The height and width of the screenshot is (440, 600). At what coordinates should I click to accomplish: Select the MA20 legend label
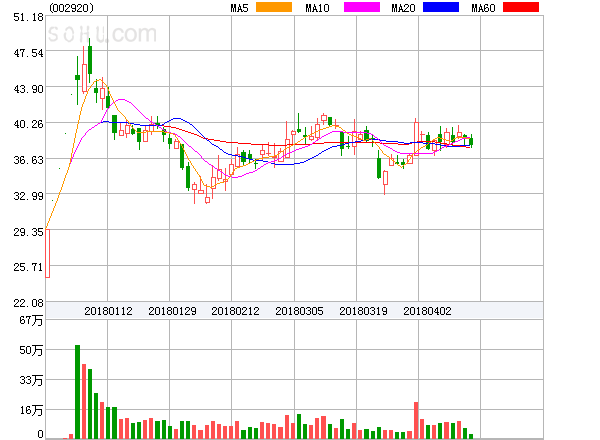[403, 8]
